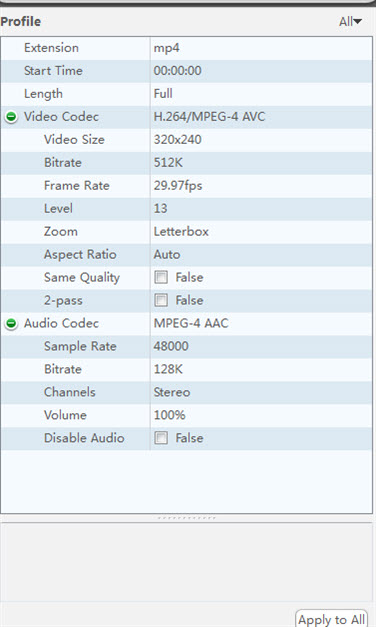Select the Extension row label
The height and width of the screenshot is (627, 376).
pyautogui.click(x=51, y=48)
